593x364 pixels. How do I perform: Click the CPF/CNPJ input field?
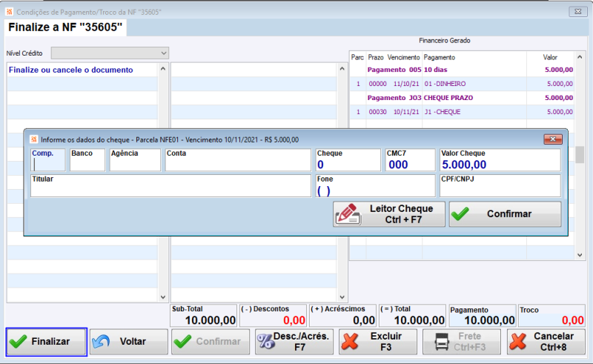(x=500, y=186)
